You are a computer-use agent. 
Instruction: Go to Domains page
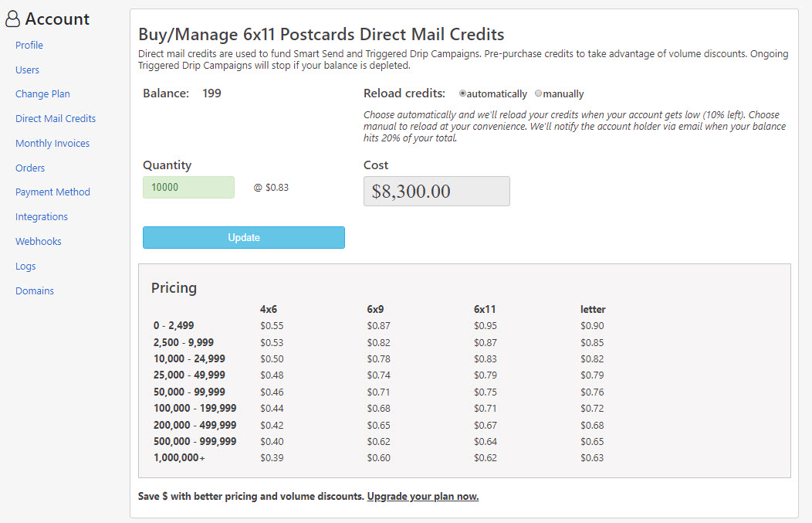point(35,290)
